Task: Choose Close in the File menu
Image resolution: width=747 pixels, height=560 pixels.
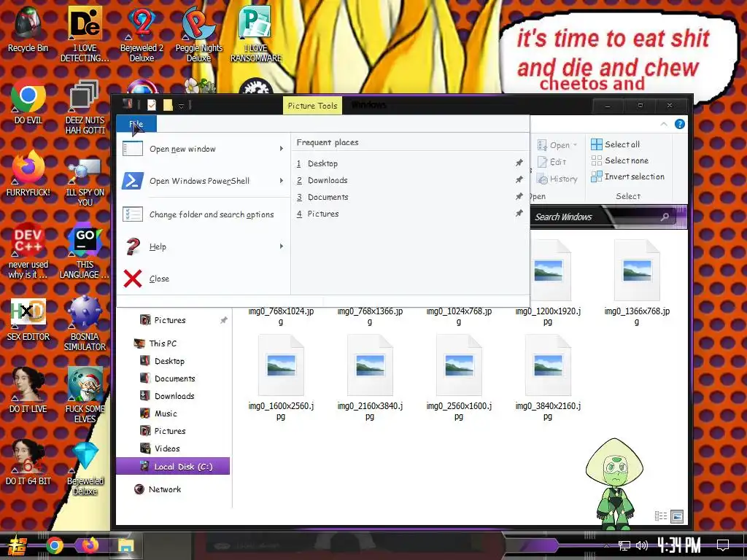Action: pos(203,279)
